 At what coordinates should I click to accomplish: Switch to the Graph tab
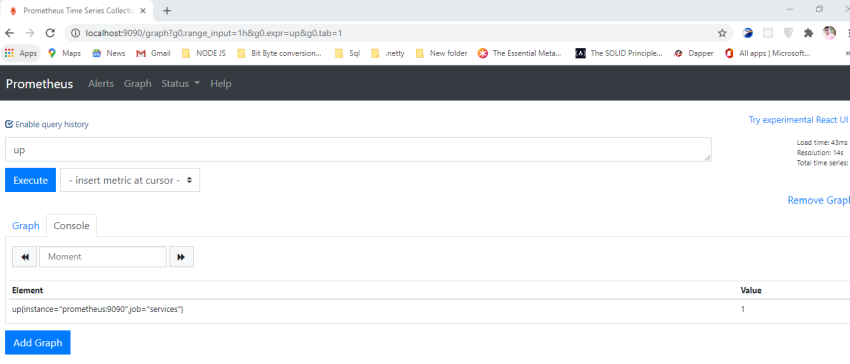click(x=26, y=226)
